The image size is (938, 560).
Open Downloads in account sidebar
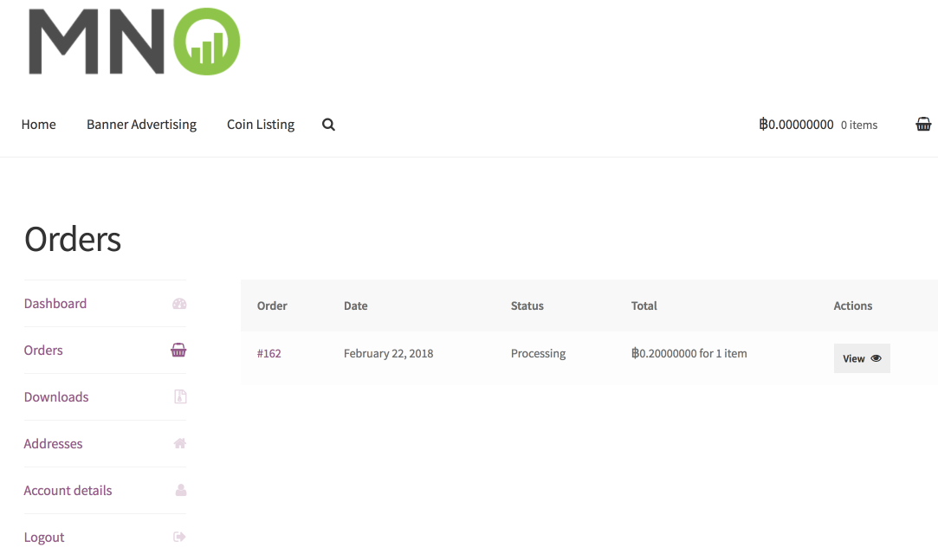(x=56, y=396)
